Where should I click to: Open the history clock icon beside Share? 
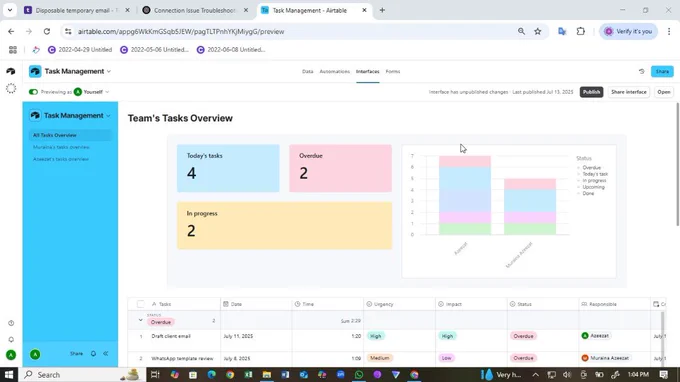[x=642, y=71]
